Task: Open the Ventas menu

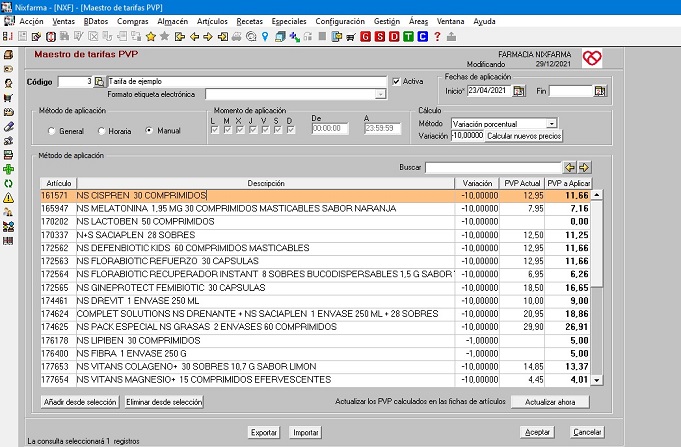Action: pos(63,21)
